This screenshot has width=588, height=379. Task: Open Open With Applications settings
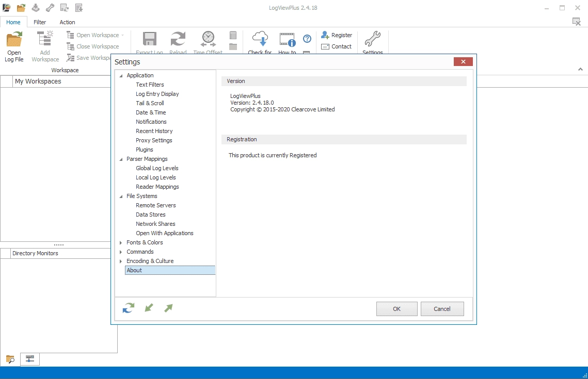click(x=165, y=233)
